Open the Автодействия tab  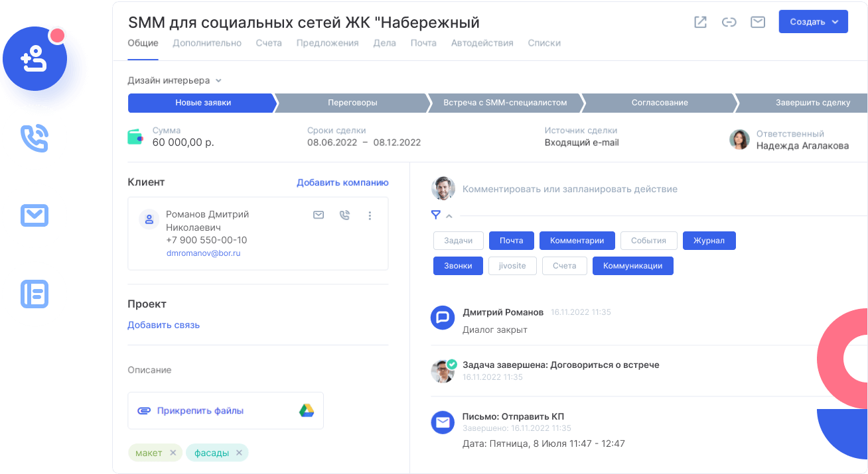(482, 43)
